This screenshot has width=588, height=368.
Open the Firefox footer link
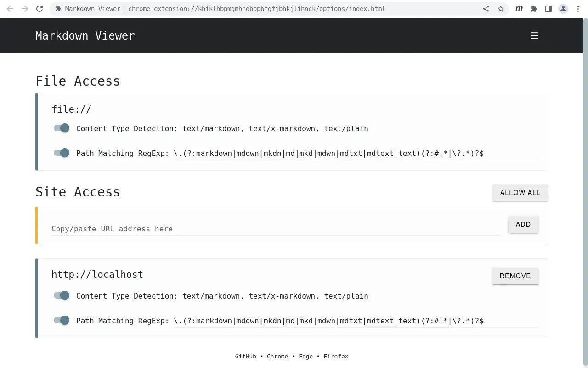coord(336,356)
